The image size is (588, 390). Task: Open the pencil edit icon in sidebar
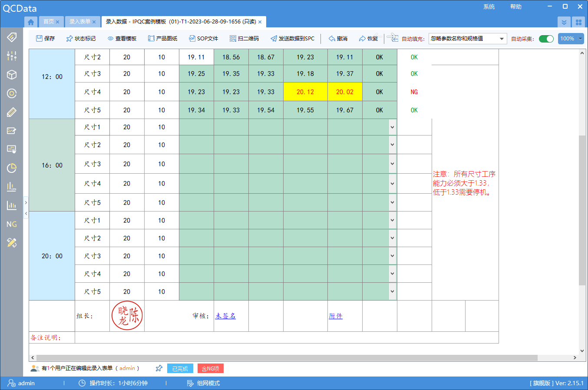[12, 112]
